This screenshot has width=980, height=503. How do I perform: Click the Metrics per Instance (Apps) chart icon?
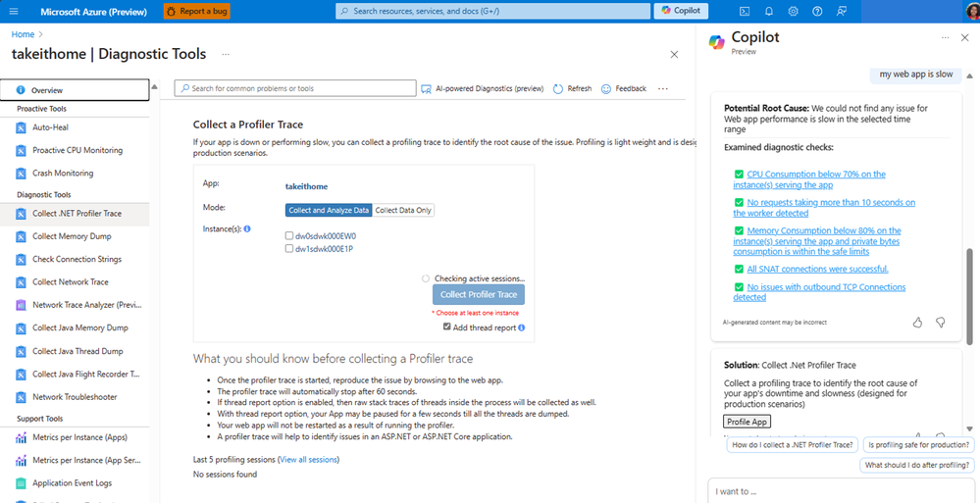click(21, 437)
